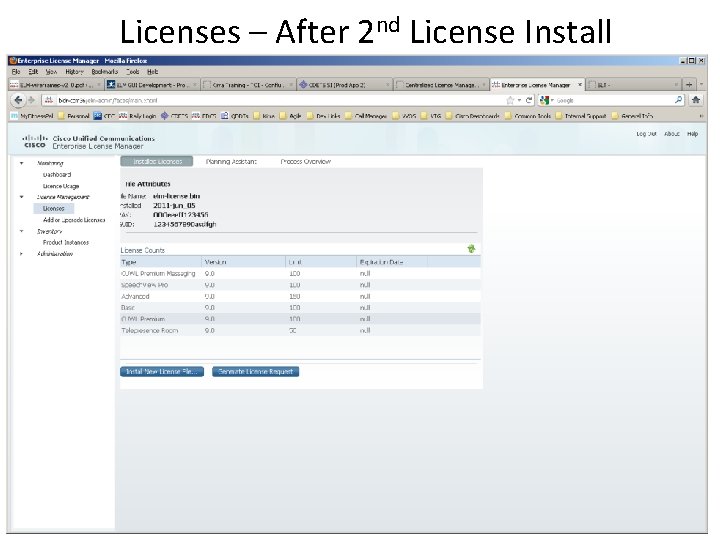Open the Common Tools bookmarks folder
Viewport: 720px width, 540px height.
528,116
